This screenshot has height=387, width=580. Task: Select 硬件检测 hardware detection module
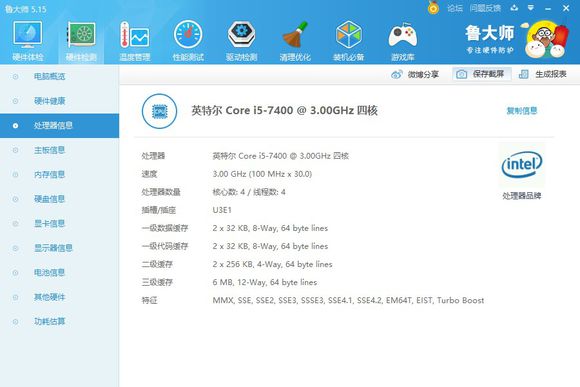(81, 41)
